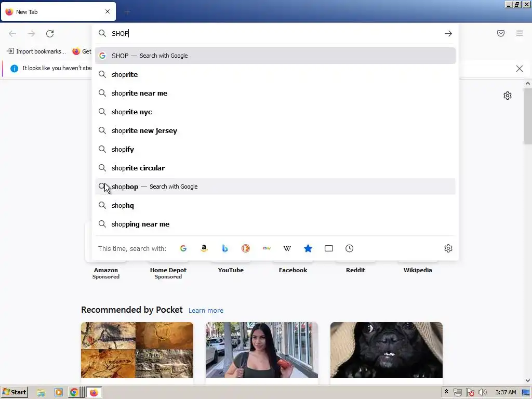Open black dog Pocket story thumbnail
The width and height of the screenshot is (532, 399).
coord(387,350)
